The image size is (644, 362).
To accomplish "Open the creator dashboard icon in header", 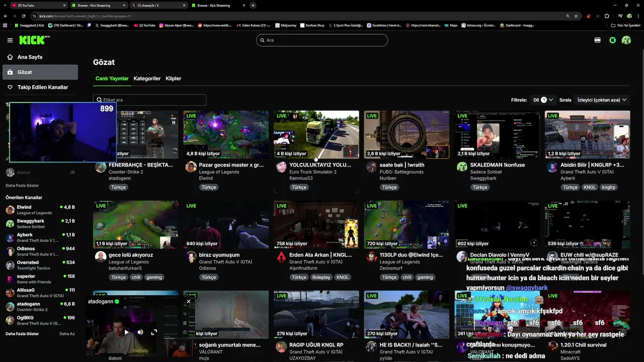I will pos(598,40).
